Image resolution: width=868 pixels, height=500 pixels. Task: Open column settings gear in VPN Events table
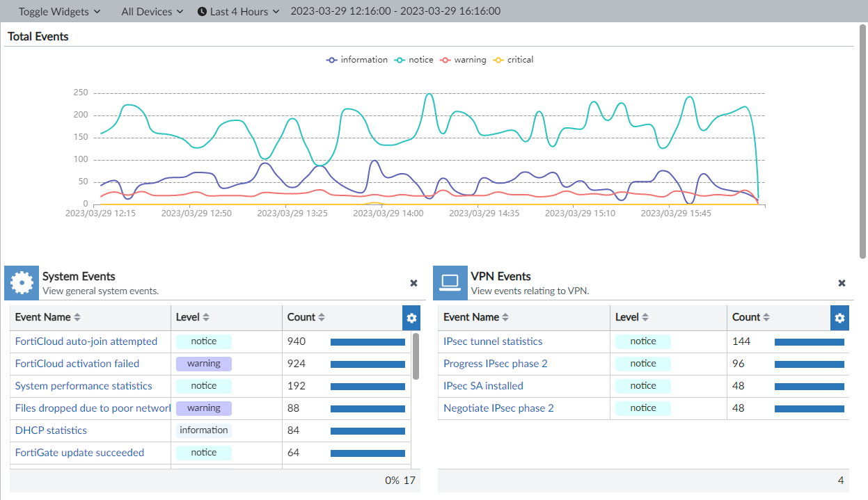pos(839,318)
